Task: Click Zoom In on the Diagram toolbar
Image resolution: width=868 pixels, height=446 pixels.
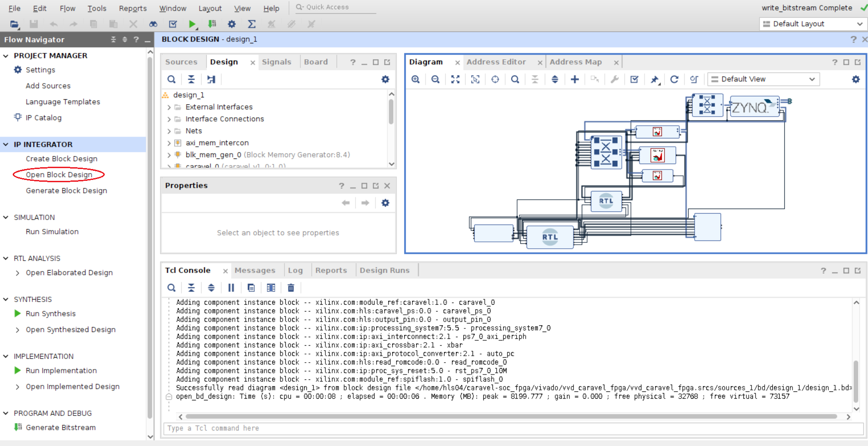Action: 416,79
